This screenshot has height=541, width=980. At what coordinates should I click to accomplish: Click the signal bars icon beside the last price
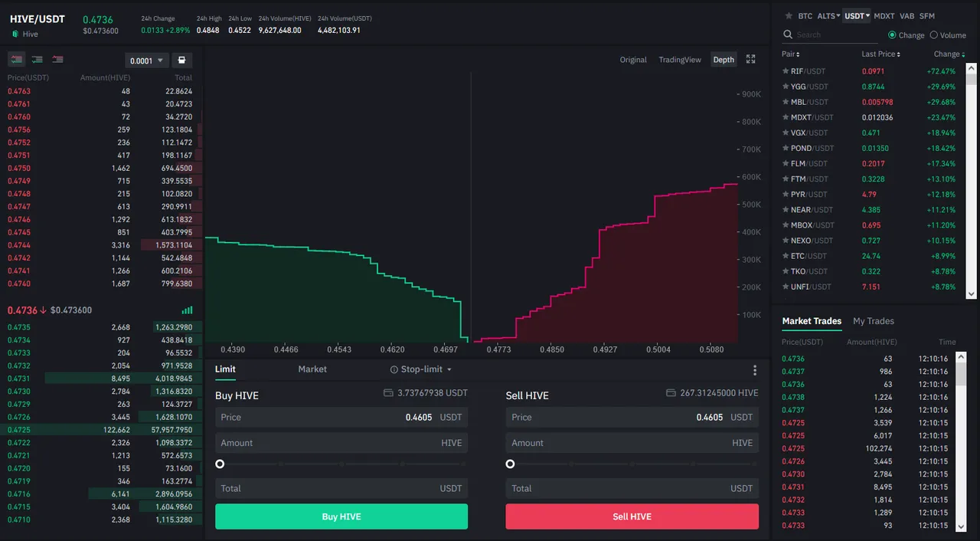(187, 310)
